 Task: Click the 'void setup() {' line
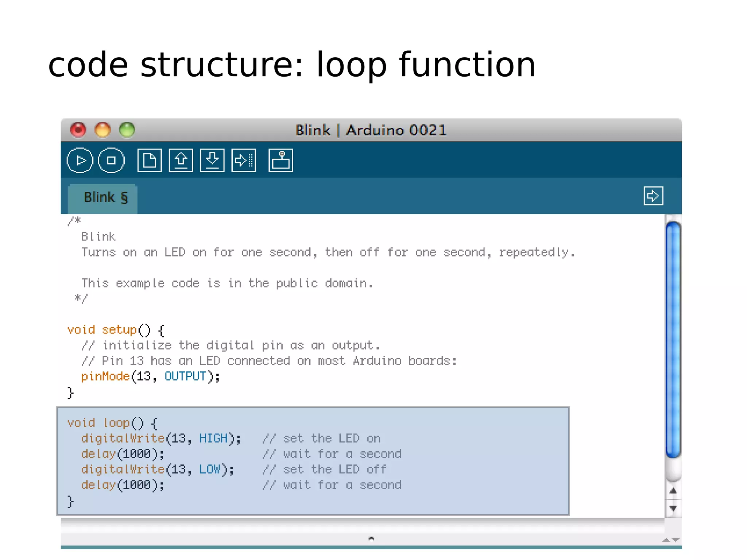click(x=116, y=330)
